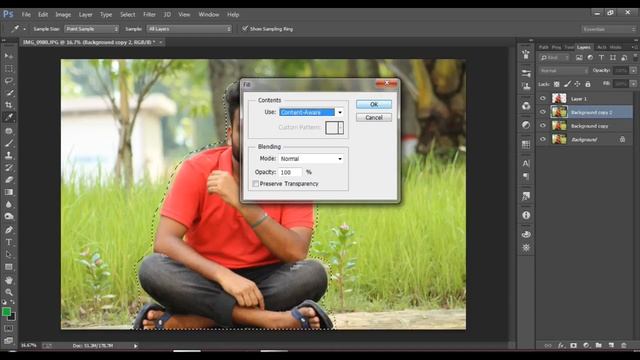This screenshot has width=640, height=360.
Task: Select the Brush tool
Action: tap(9, 143)
